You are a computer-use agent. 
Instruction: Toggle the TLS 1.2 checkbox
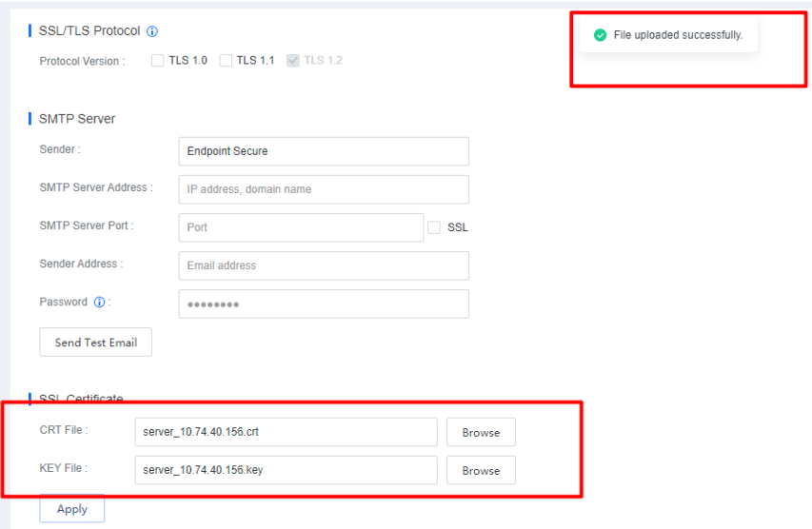point(293,61)
